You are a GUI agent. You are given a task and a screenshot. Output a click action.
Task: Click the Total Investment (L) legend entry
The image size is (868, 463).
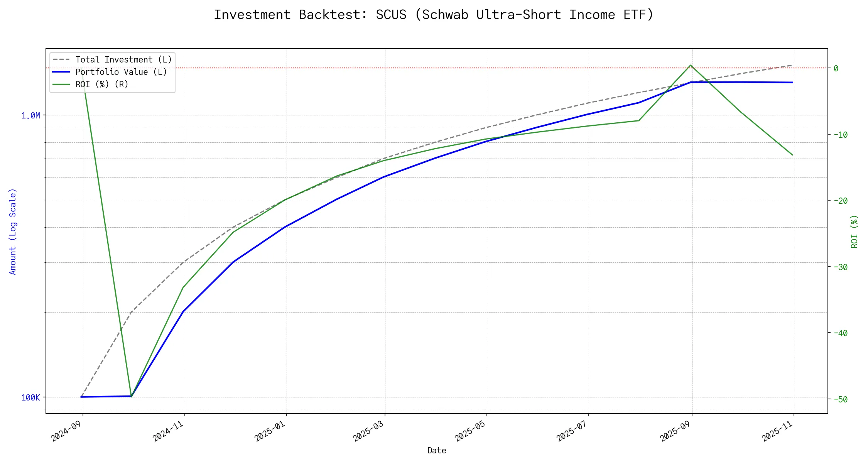[123, 60]
